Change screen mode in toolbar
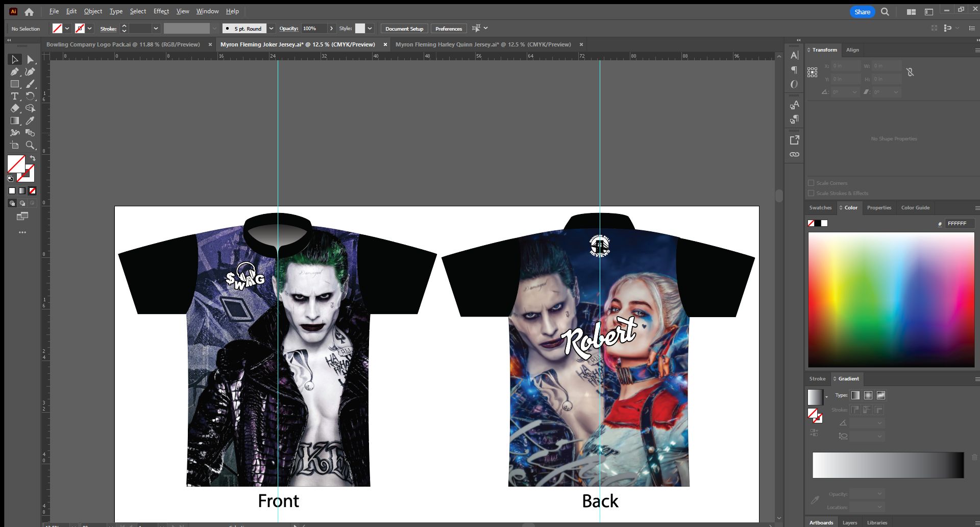This screenshot has height=527, width=980. (x=22, y=217)
